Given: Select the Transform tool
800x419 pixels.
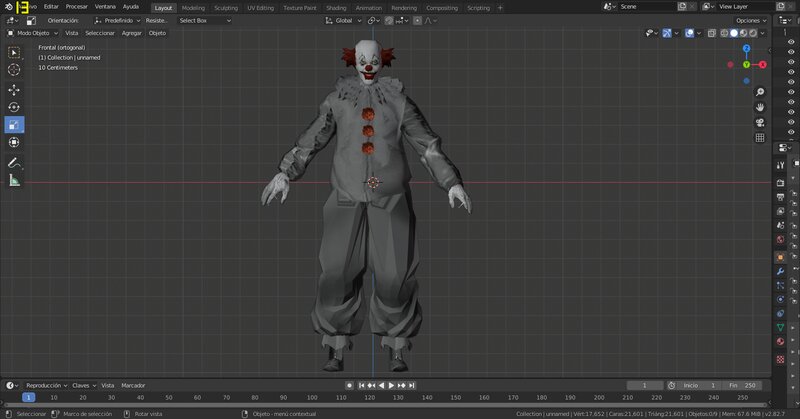Looking at the screenshot, I should (14, 142).
